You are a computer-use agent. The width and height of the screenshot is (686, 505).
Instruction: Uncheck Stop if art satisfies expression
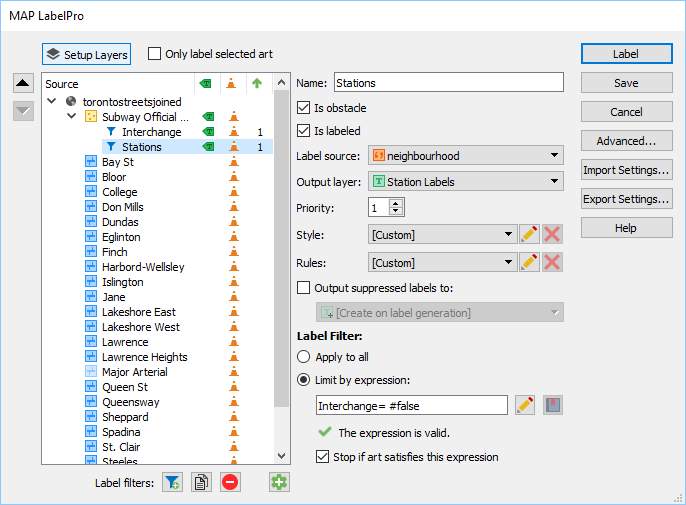tap(322, 456)
